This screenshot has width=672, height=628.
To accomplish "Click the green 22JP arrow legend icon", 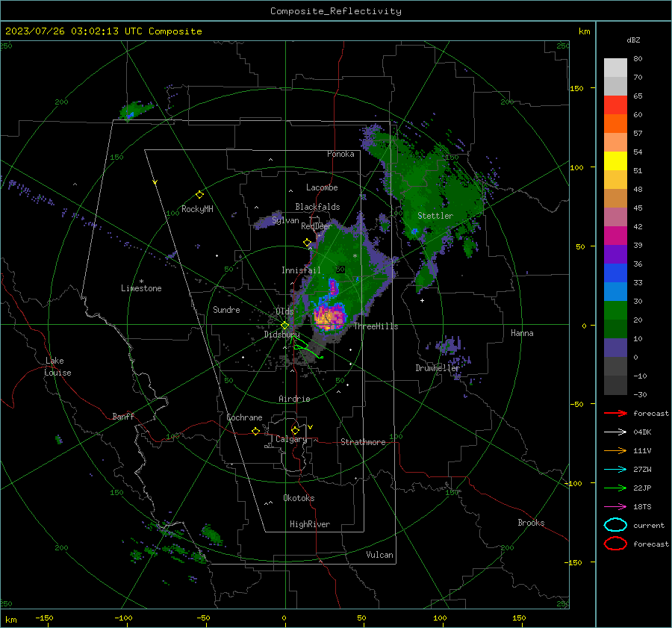I will point(615,488).
